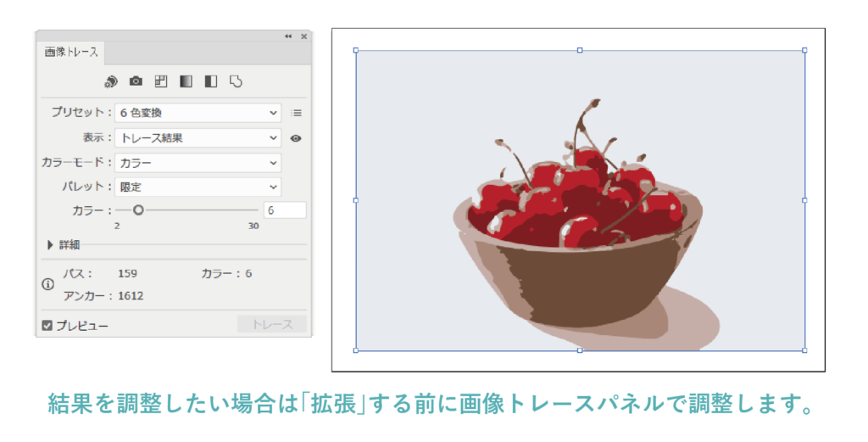Click the bottom-left selection handle
The width and height of the screenshot is (868, 442).
coord(356,350)
